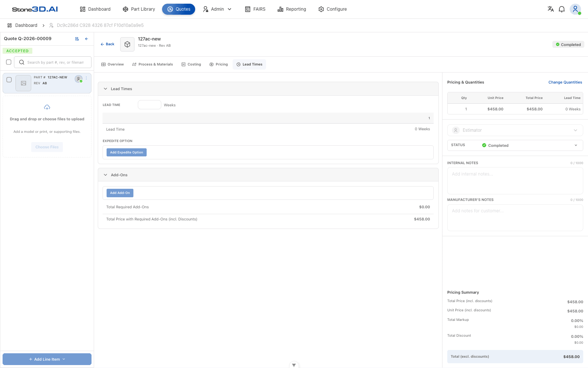Open the Quotes nav item
Screen dimensions: 588x368
pos(179,9)
